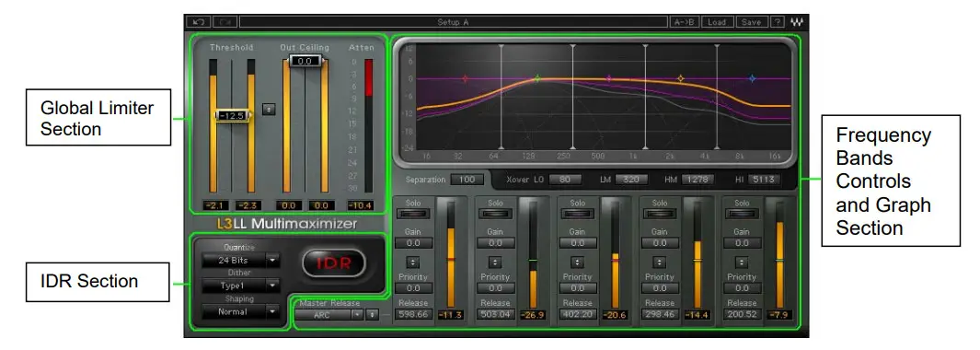
Task: Click the Gain field in the 402.20 release band
Action: point(578,243)
